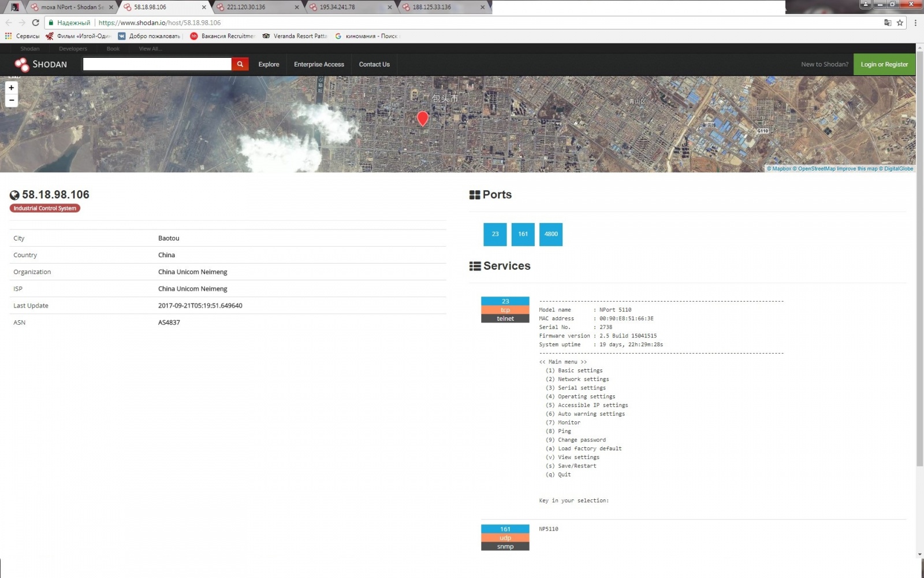
Task: Close the 221.120.30.136 tab
Action: coord(297,8)
